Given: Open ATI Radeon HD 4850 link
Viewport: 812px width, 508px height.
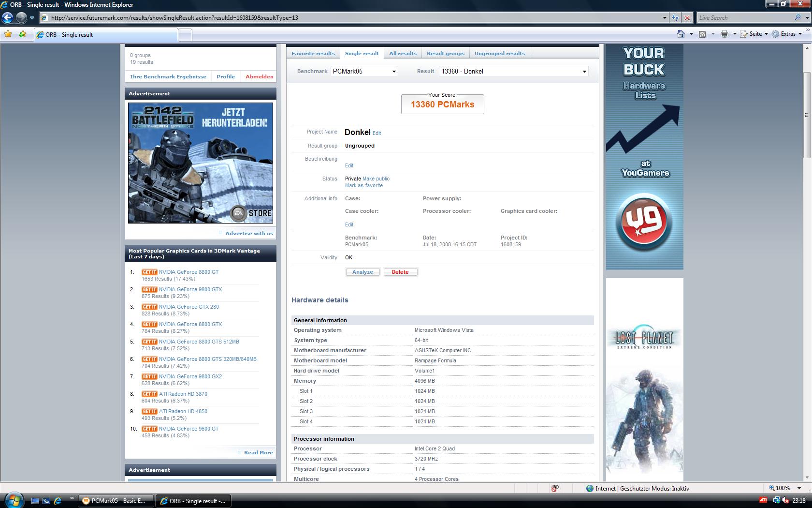Looking at the screenshot, I should [x=183, y=411].
